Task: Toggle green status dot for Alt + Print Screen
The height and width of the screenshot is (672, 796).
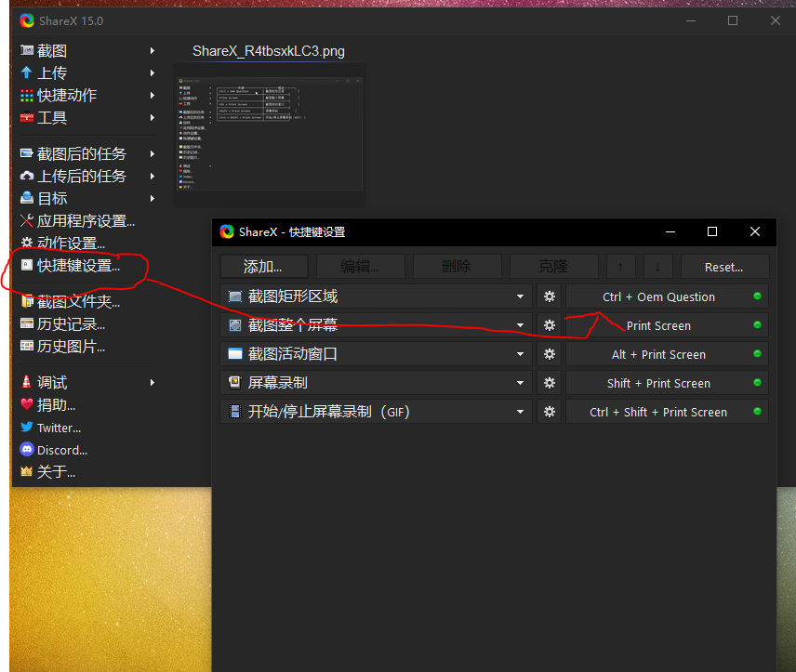Action: click(x=758, y=354)
